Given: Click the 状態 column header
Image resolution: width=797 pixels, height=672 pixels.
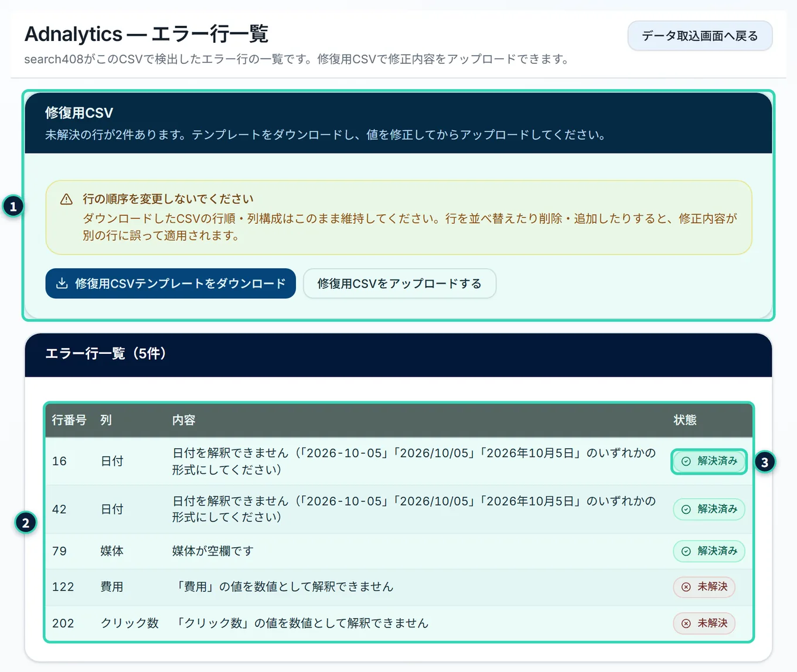Looking at the screenshot, I should tap(685, 420).
